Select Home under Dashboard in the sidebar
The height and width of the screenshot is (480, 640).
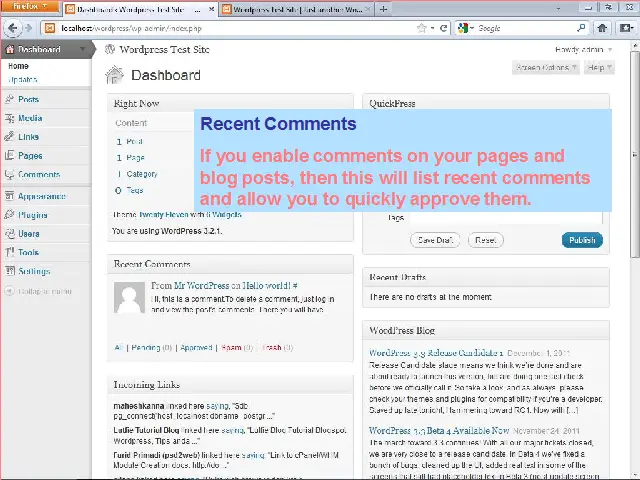pyautogui.click(x=18, y=66)
